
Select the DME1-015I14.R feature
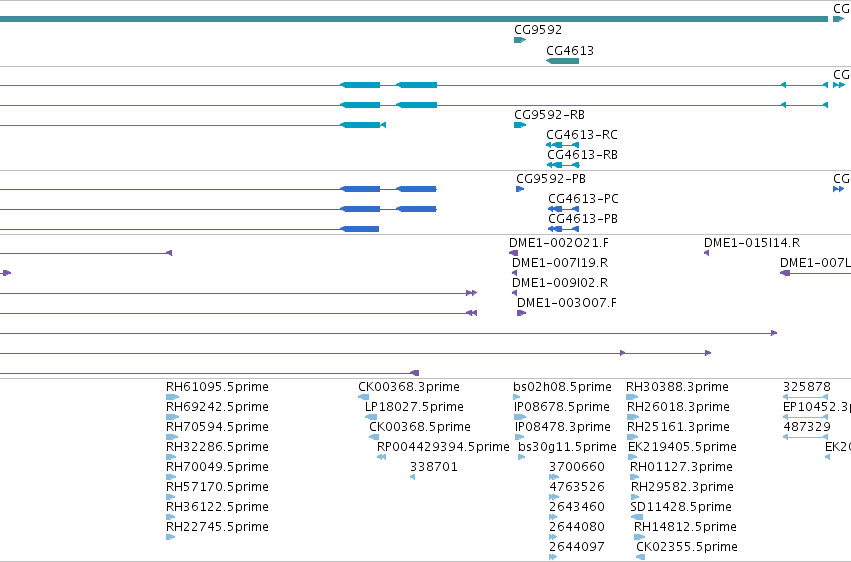point(752,243)
